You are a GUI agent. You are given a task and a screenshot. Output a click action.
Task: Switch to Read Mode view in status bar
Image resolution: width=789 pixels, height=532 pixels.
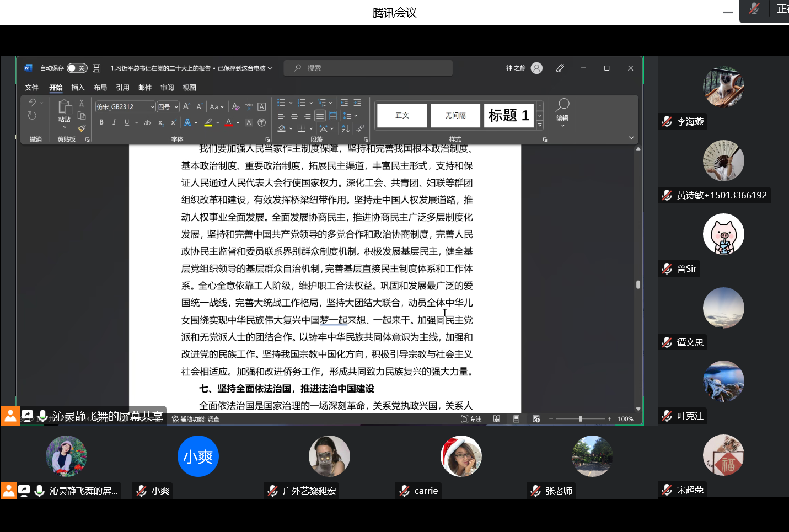[x=497, y=419]
